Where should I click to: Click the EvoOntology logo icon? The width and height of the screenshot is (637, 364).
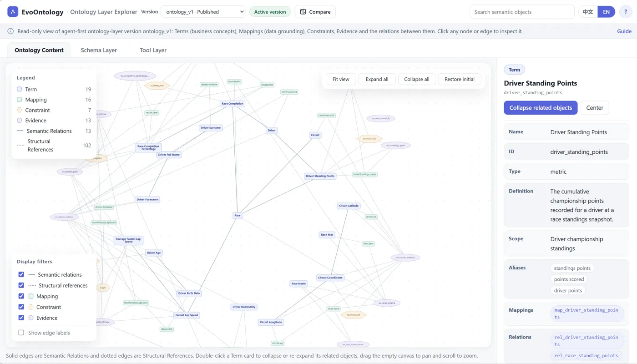click(x=13, y=12)
